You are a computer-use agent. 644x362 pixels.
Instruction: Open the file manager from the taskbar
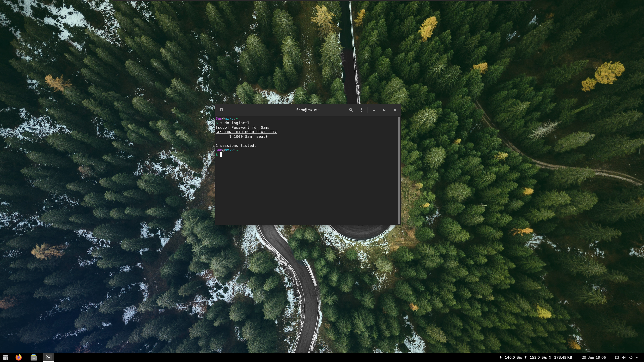click(34, 357)
